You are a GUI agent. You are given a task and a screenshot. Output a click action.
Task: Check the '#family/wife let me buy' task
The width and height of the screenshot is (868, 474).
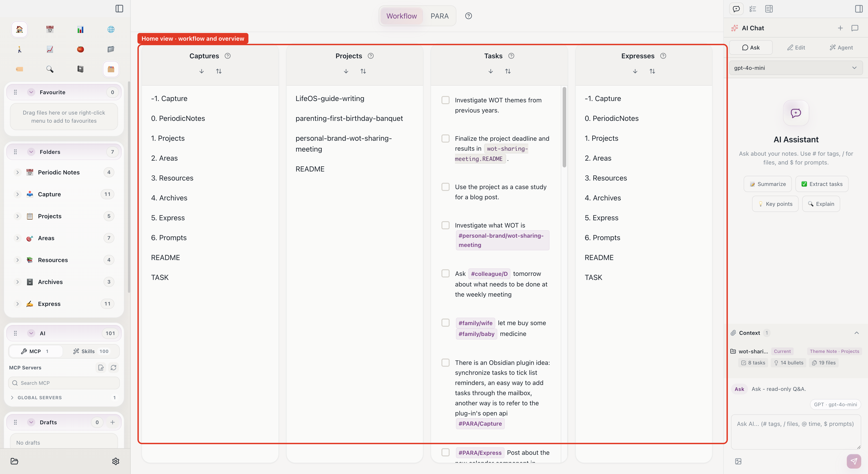coord(446,323)
